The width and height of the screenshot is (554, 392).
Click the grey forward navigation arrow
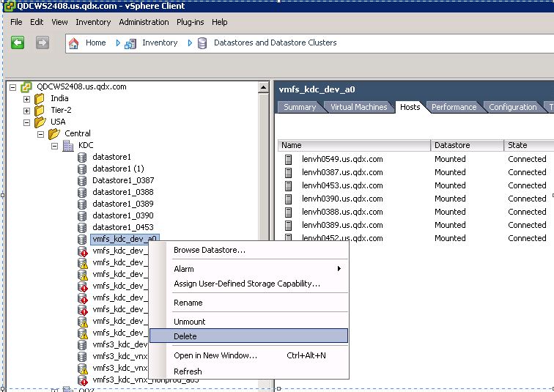pyautogui.click(x=43, y=42)
